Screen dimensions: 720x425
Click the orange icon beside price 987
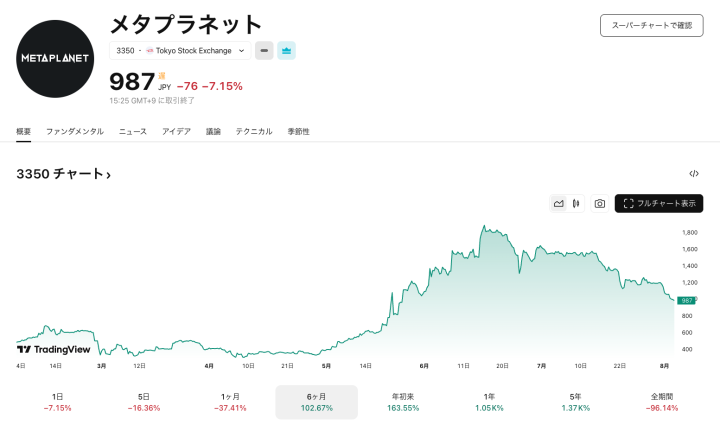[x=162, y=75]
